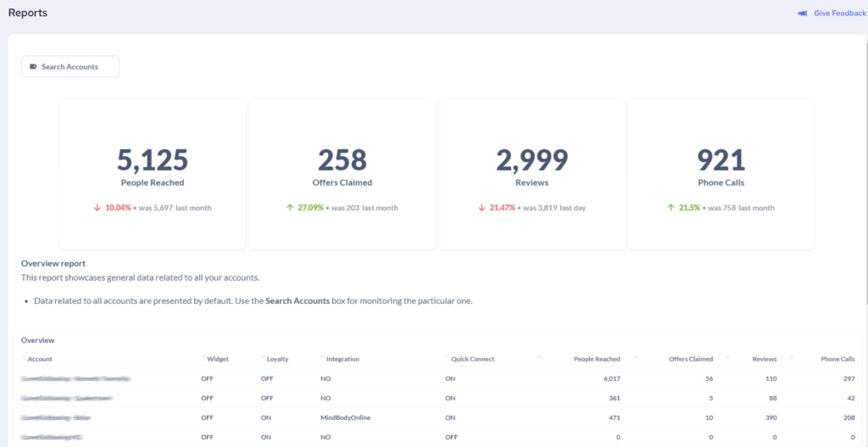Select the 921 Phone Calls card
Screen dimensions: 868x447
click(x=721, y=174)
